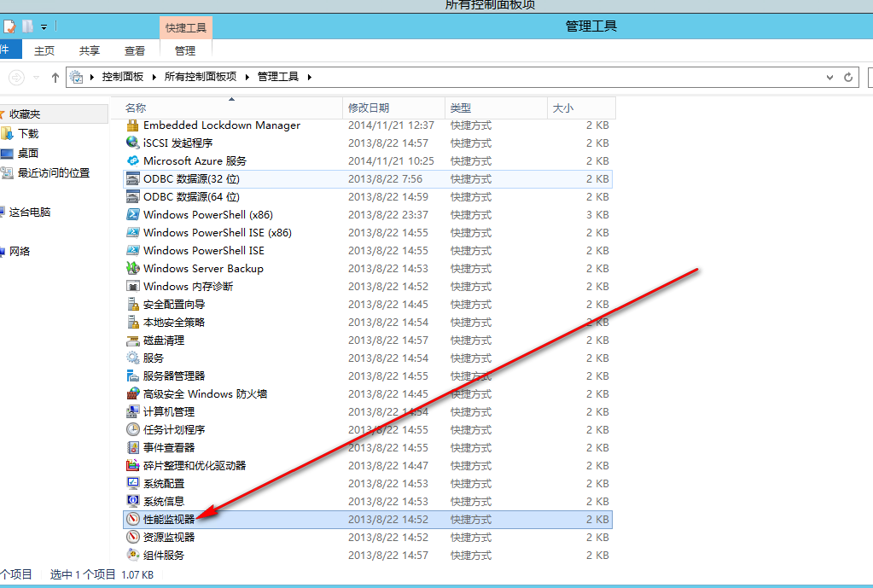Open the 管理 tab under 快捷工具
This screenshot has height=588, width=873.
185,50
